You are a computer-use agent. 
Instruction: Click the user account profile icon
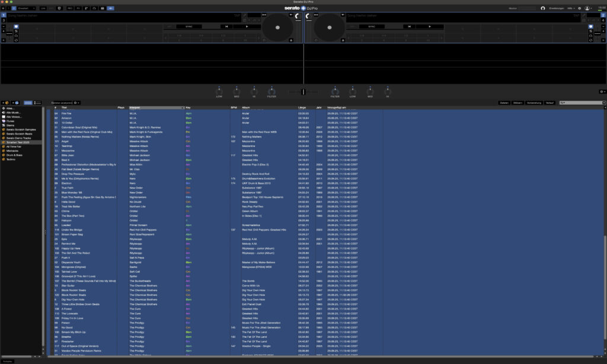pos(587,8)
